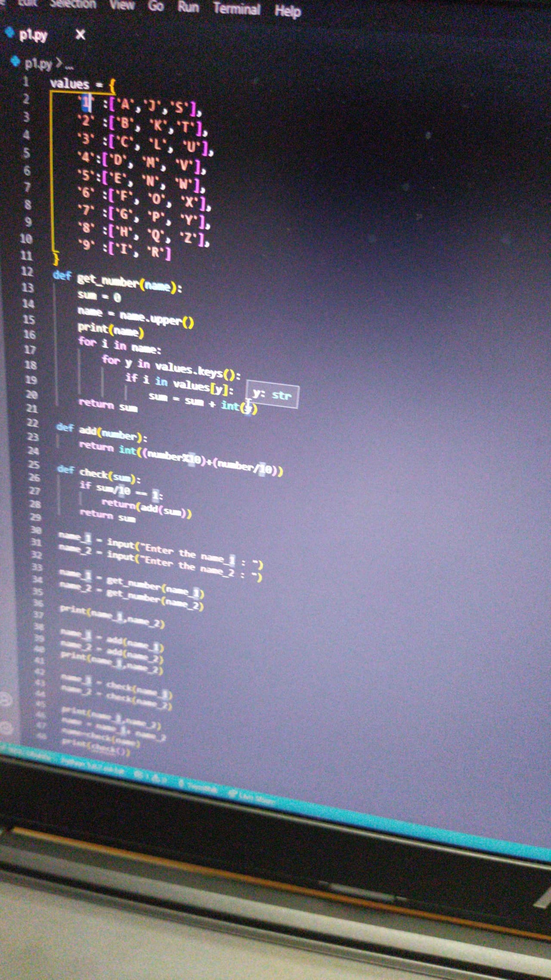Click the 'if sum/10 == 1:' line
Screen dimensions: 551x980
click(x=121, y=491)
